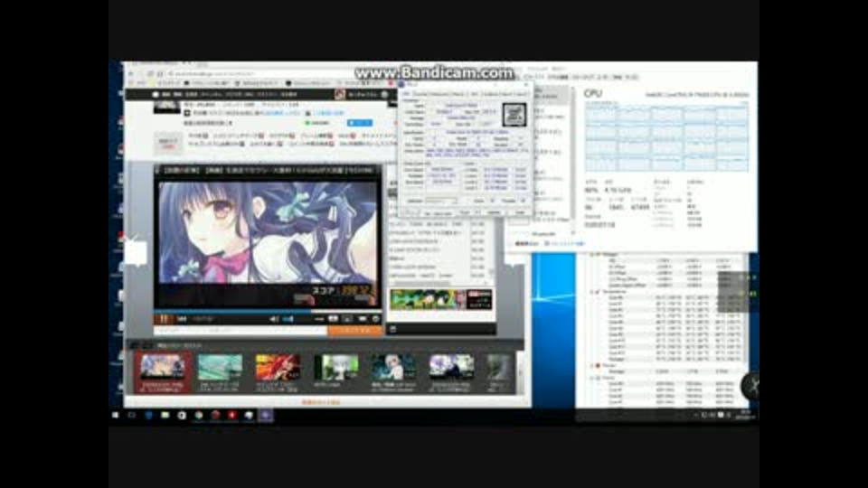Click the browser back arrow
Image resolution: width=868 pixels, height=488 pixels.
tap(131, 73)
